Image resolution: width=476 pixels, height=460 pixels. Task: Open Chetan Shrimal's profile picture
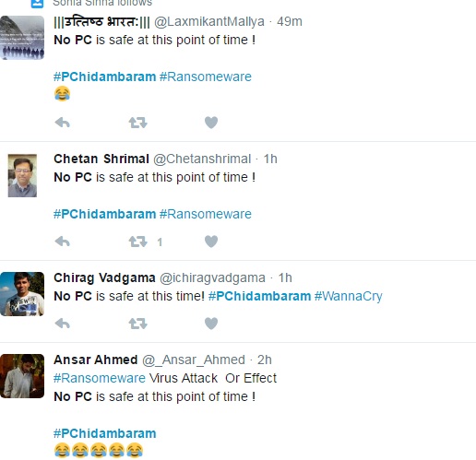click(x=22, y=175)
